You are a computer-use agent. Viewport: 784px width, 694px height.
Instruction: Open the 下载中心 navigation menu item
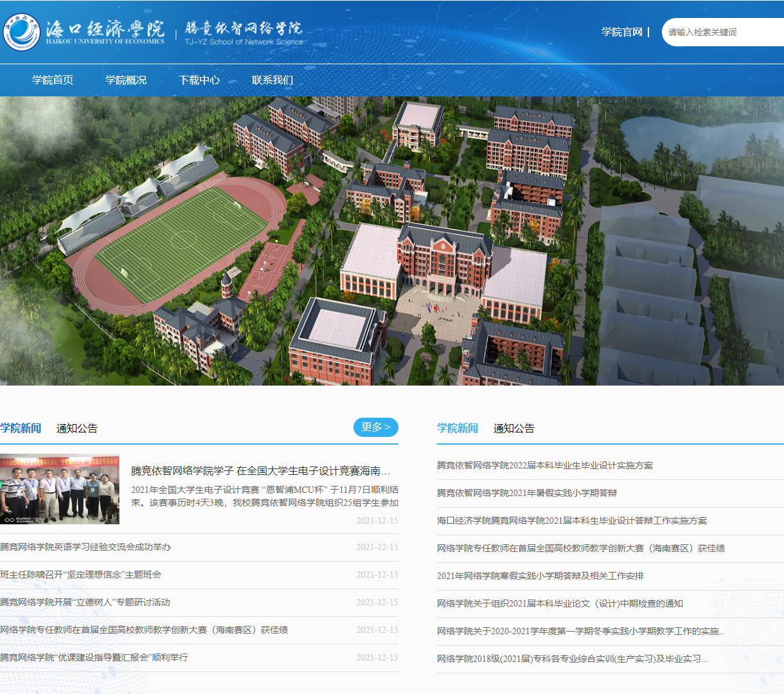[x=200, y=80]
